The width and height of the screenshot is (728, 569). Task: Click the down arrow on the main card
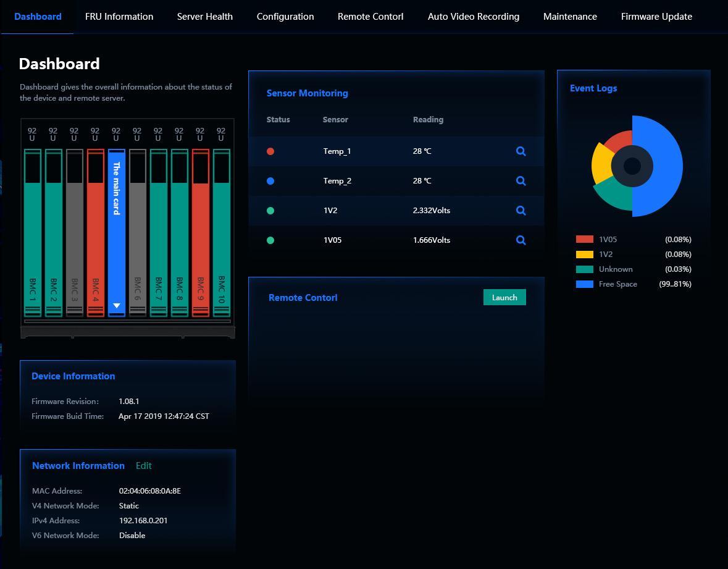tap(116, 306)
